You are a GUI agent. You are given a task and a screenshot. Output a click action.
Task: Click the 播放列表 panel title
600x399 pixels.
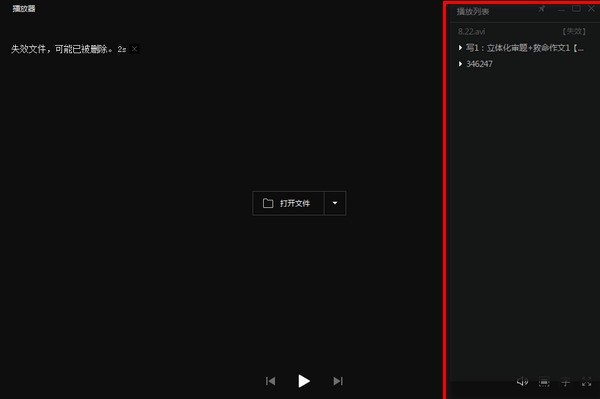point(473,11)
